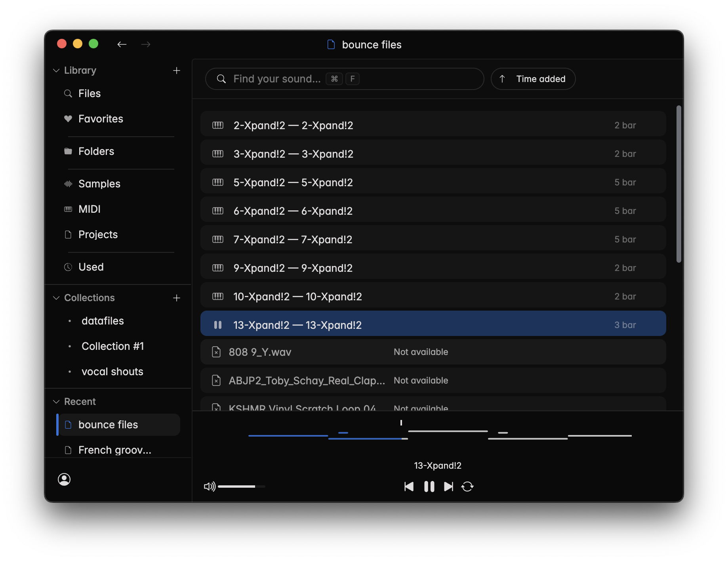Toggle loop playback icon
This screenshot has width=728, height=561.
click(467, 487)
